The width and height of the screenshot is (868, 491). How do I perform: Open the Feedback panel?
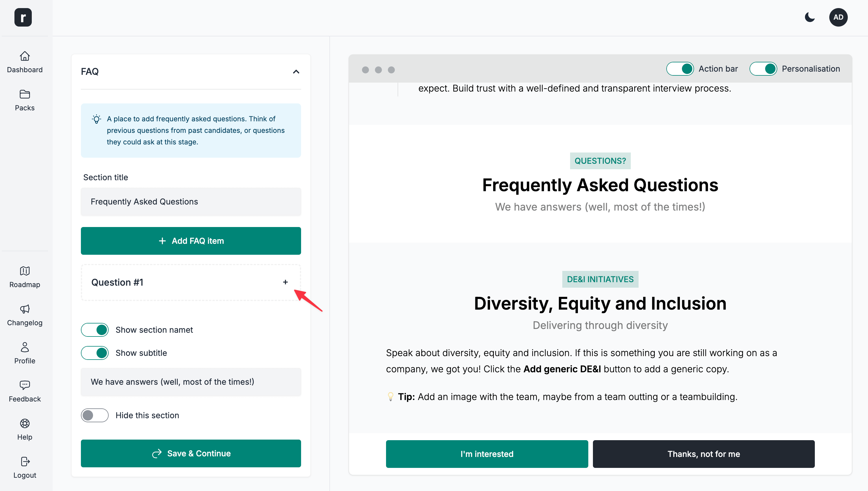click(x=25, y=391)
